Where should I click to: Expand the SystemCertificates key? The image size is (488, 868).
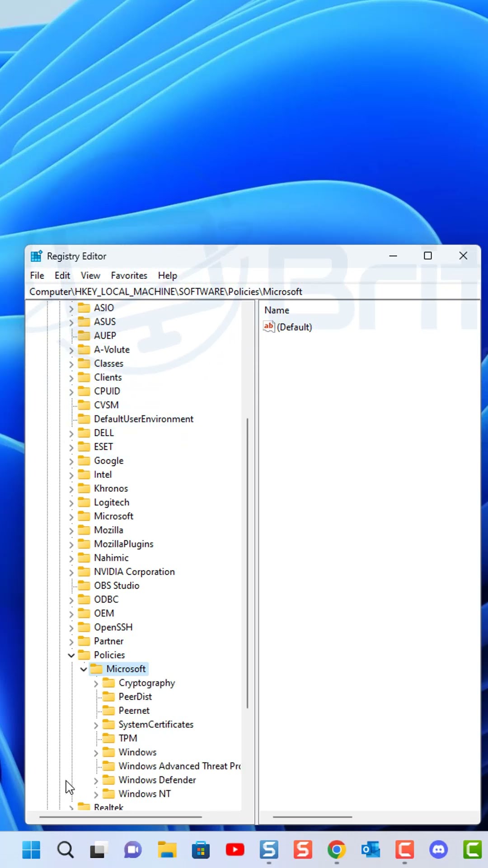[96, 725]
